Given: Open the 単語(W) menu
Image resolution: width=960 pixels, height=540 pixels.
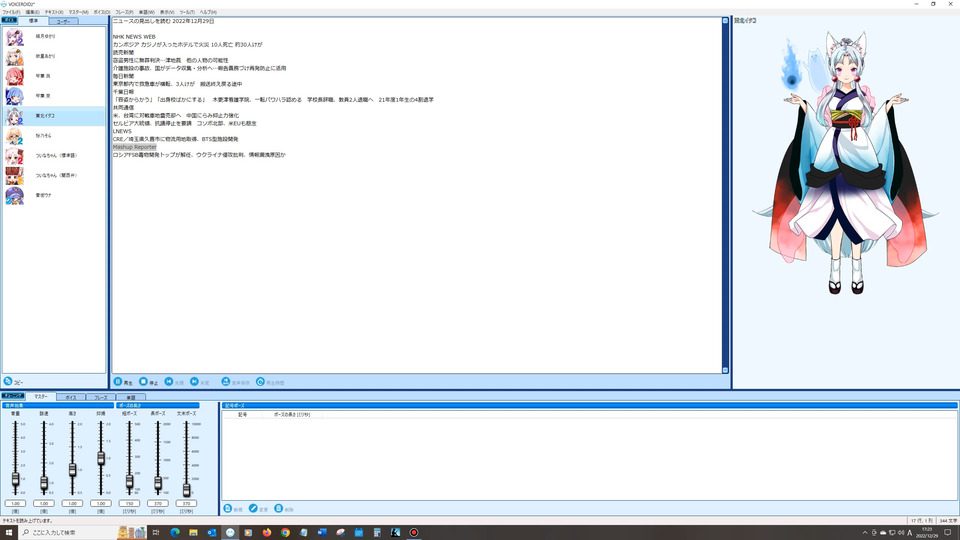Looking at the screenshot, I should click(146, 12).
